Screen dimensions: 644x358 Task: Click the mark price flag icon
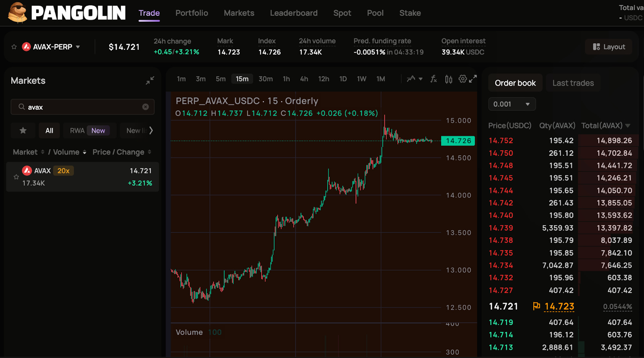coord(536,306)
